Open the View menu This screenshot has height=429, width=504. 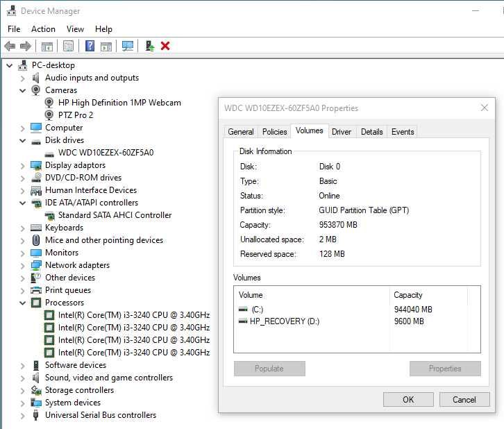pyautogui.click(x=75, y=29)
